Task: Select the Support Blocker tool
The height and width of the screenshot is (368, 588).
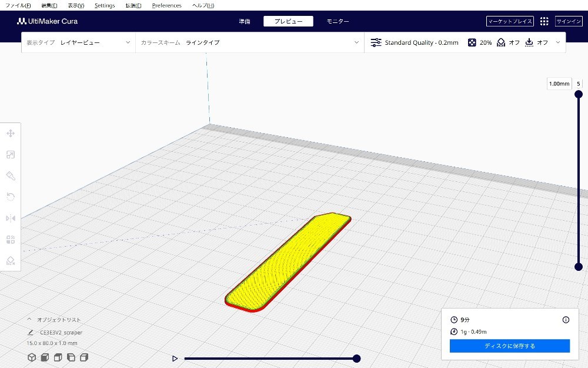Action: coord(11,261)
